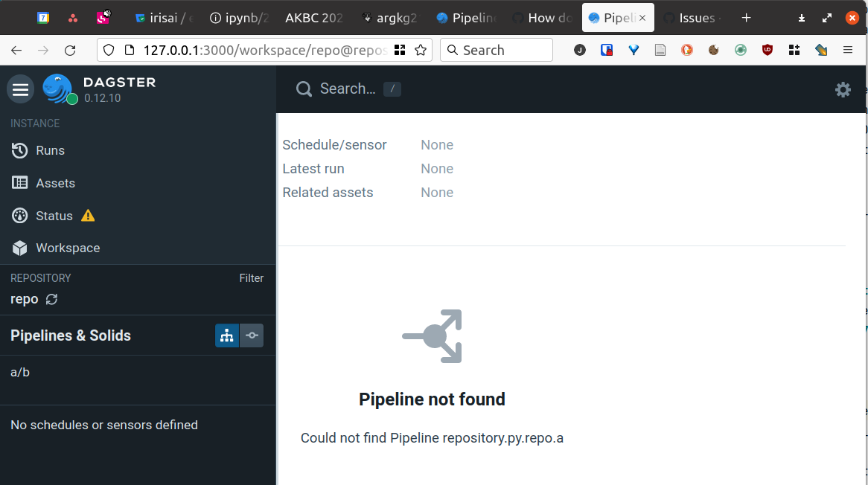
Task: Activate Dagster search via magnifier icon
Action: point(304,89)
